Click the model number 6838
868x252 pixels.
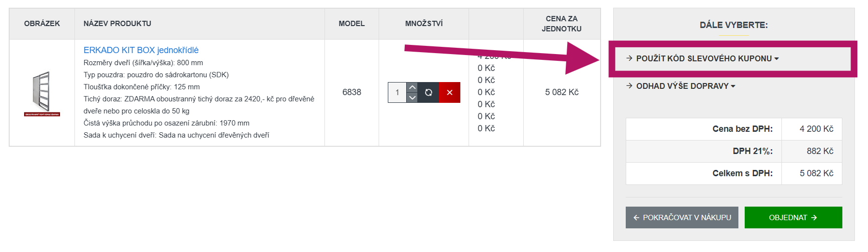click(x=352, y=92)
